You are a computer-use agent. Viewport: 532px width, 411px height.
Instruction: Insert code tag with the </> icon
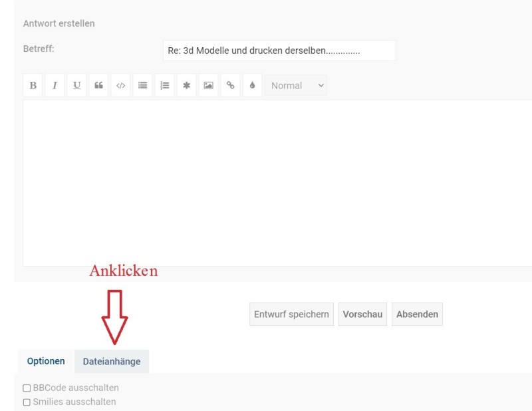120,85
